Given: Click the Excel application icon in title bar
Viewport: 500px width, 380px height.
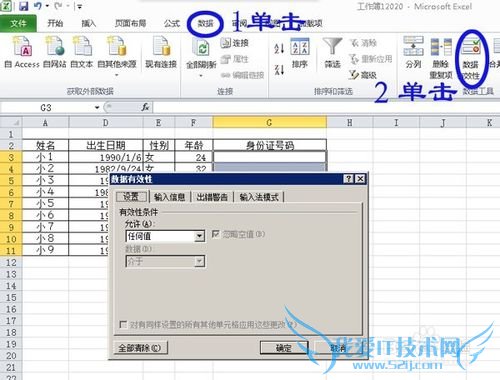Looking at the screenshot, I should pyautogui.click(x=7, y=6).
